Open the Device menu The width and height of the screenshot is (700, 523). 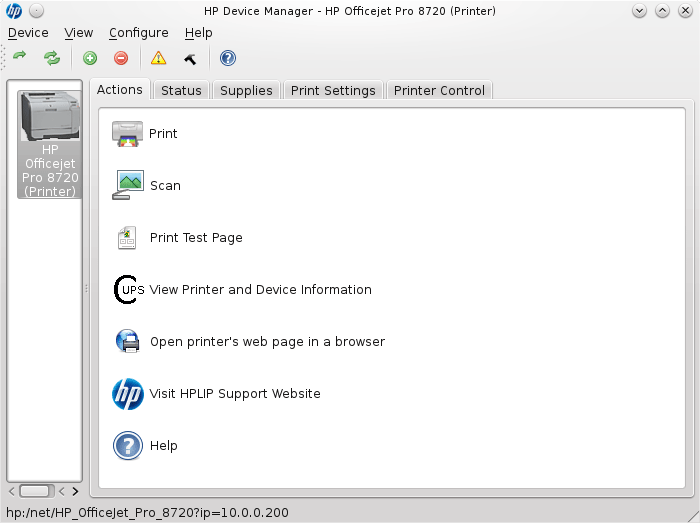(28, 33)
